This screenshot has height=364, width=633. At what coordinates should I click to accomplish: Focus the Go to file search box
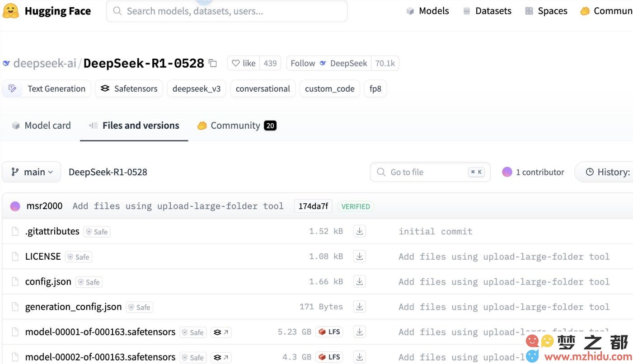coord(430,172)
